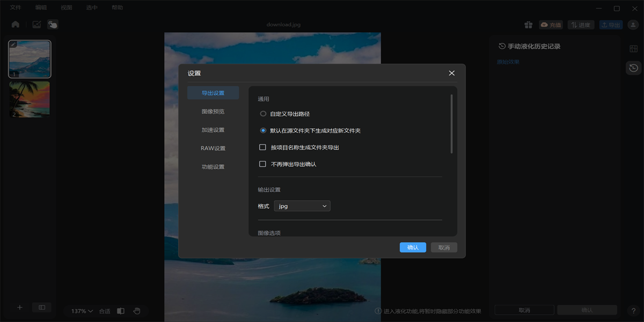Select 默认在源文件夹下生成对应新文件夹 radio option
This screenshot has width=644, height=322.
point(263,130)
